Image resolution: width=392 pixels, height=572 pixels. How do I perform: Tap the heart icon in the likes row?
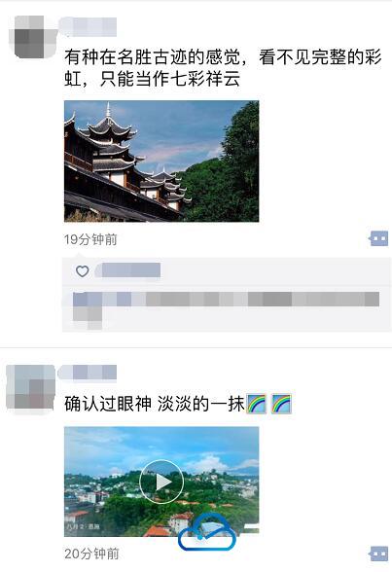[x=82, y=271]
